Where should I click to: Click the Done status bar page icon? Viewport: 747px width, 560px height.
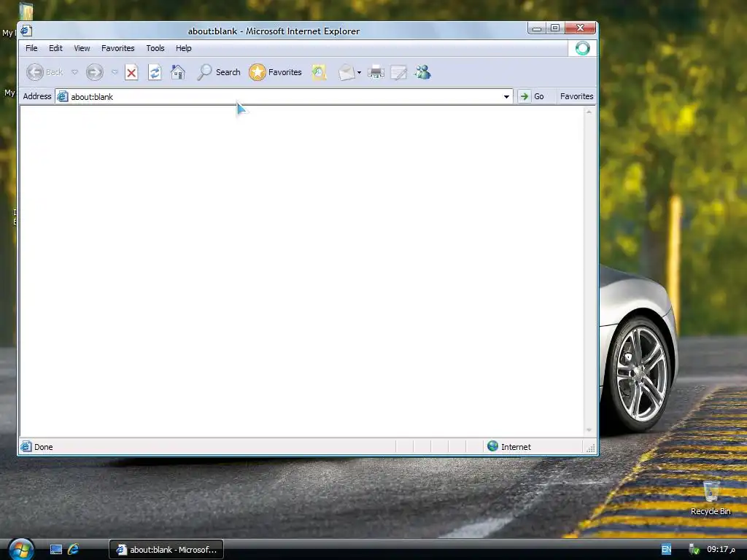tap(26, 447)
